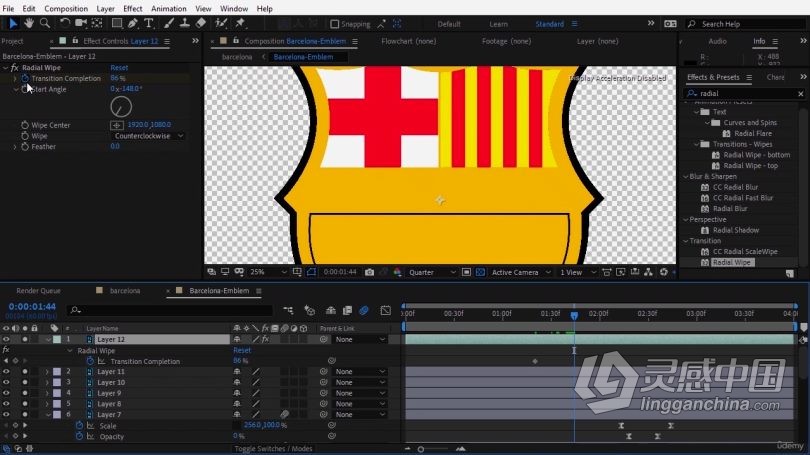Click the 0:00:01:44 current timecode display
810x455 pixels.
pos(32,306)
